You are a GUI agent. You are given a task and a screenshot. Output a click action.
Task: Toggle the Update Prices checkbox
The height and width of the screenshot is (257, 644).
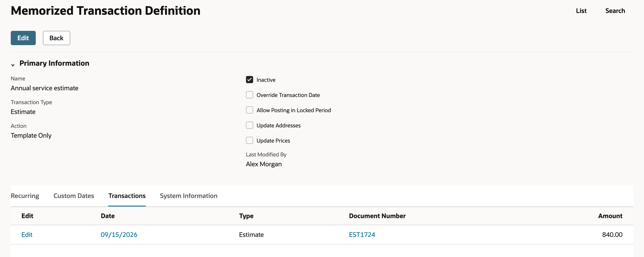pyautogui.click(x=249, y=141)
